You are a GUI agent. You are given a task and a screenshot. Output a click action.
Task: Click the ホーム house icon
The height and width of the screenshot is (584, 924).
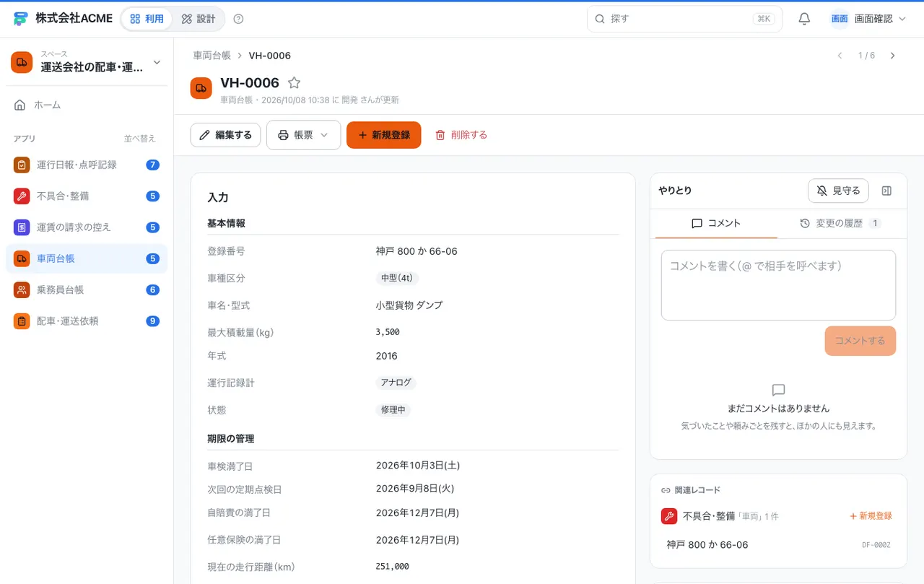click(20, 105)
